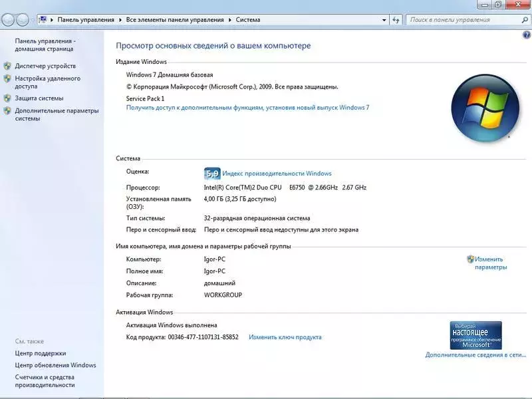Select Все элементы панели управления breadcrumb
The height and width of the screenshot is (399, 532).
point(175,20)
